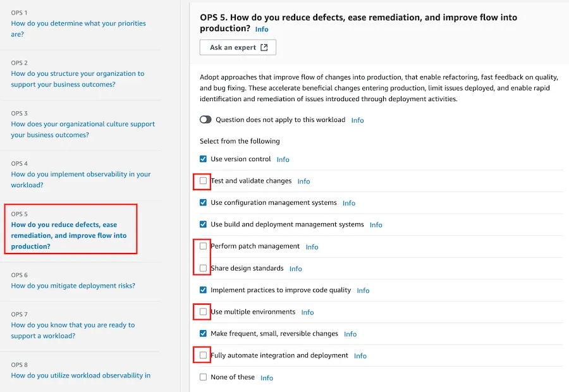
Task: Select the 'None of these' checkbox
Action: pyautogui.click(x=203, y=377)
